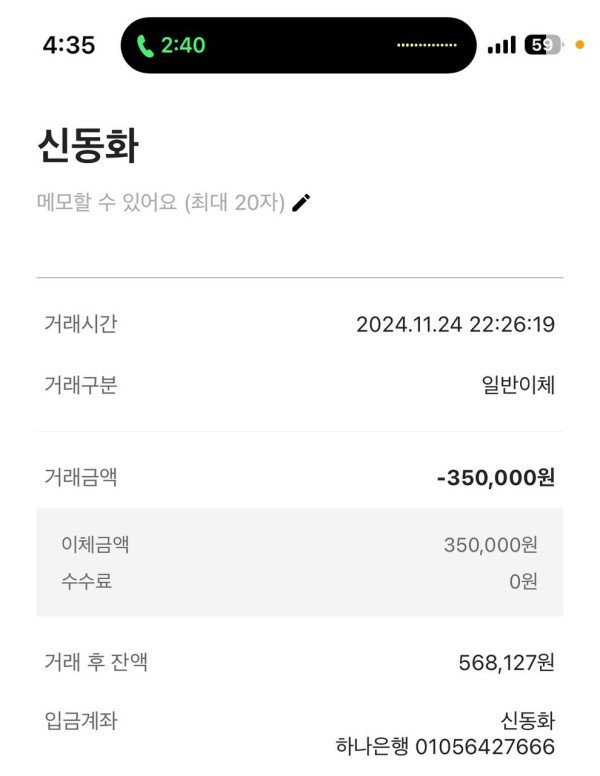
Task: Enter a memo in the memo field
Action: pyautogui.click(x=160, y=203)
